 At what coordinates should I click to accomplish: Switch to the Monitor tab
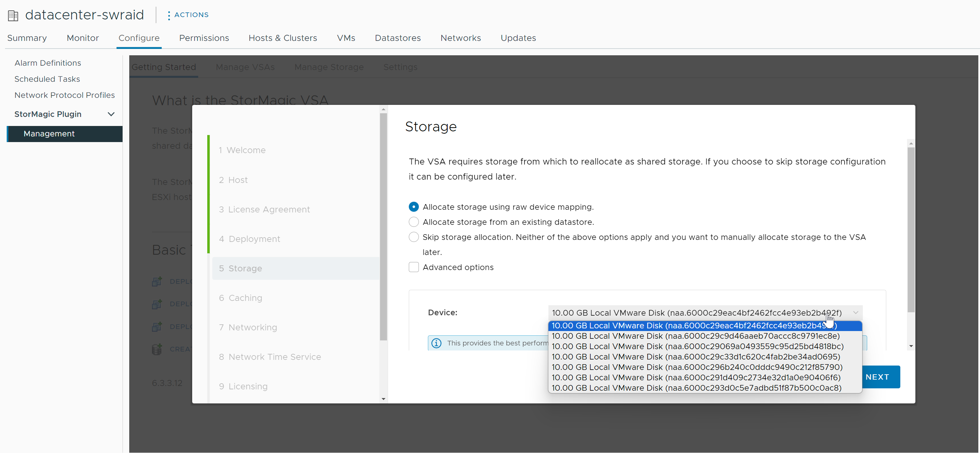click(x=83, y=38)
